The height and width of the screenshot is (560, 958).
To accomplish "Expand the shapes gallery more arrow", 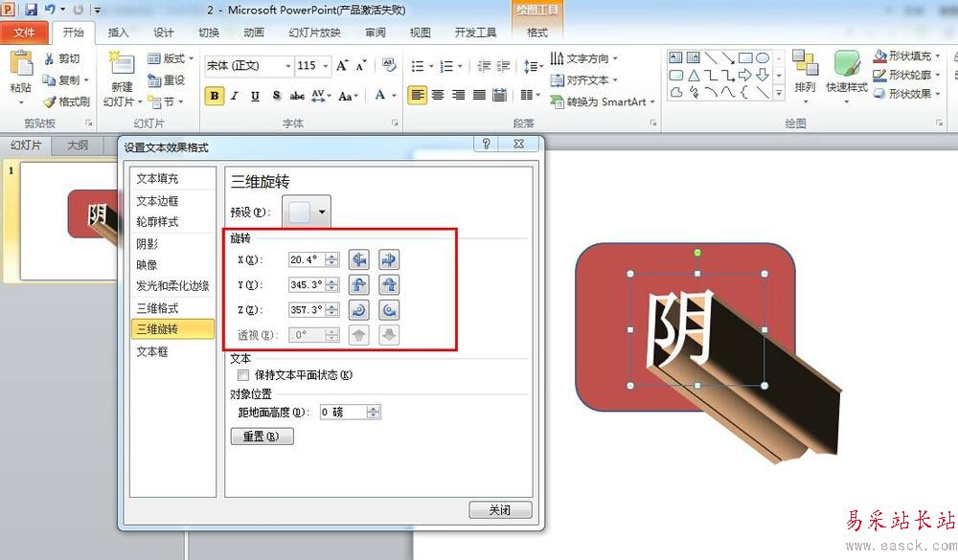I will [779, 94].
